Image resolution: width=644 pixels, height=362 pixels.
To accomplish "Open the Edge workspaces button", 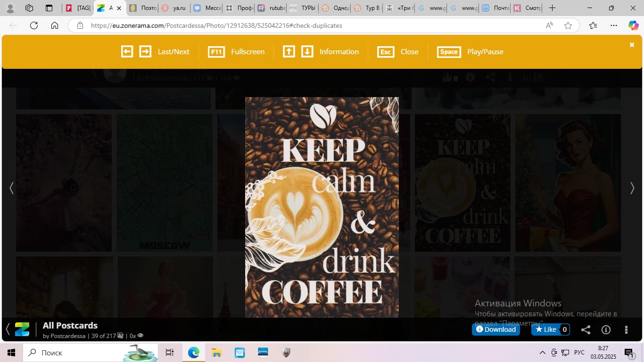I will (29, 8).
